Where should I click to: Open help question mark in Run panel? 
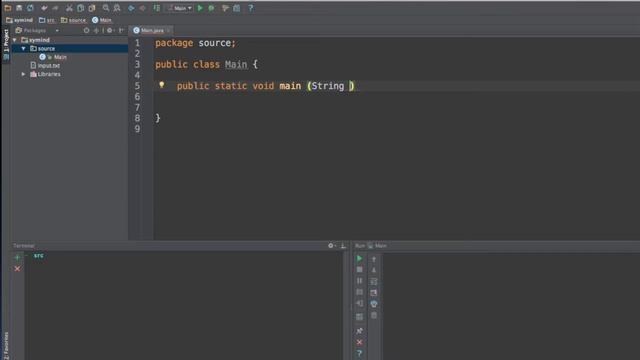(359, 353)
